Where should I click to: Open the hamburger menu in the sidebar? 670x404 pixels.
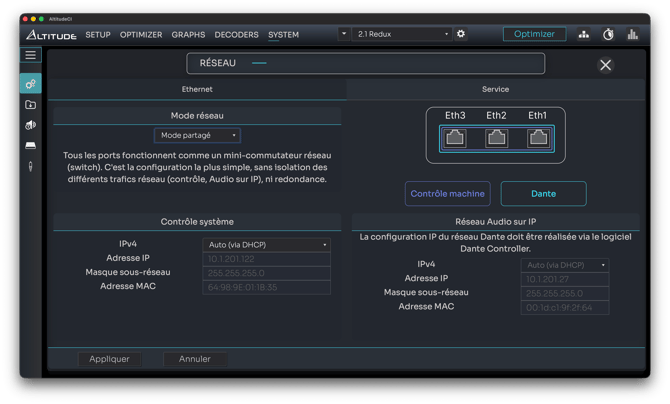[x=31, y=56]
